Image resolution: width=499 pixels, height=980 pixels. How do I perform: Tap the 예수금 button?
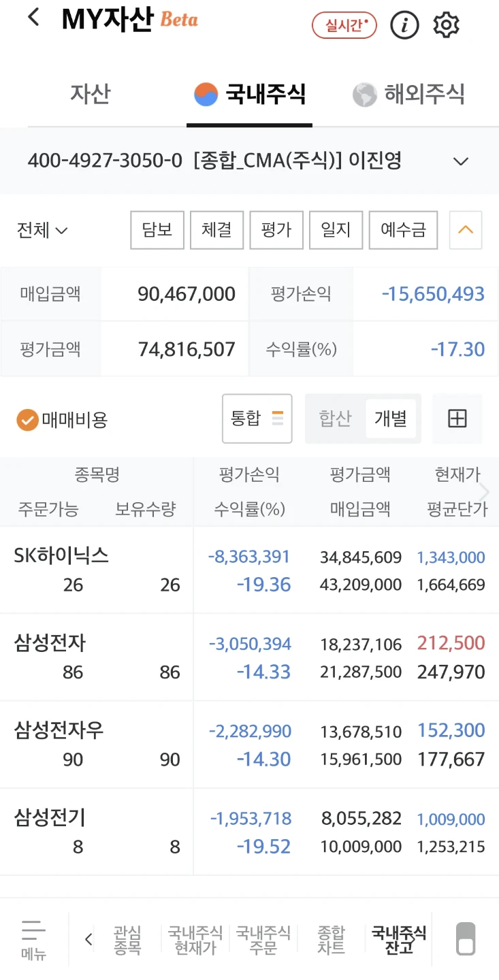point(403,230)
